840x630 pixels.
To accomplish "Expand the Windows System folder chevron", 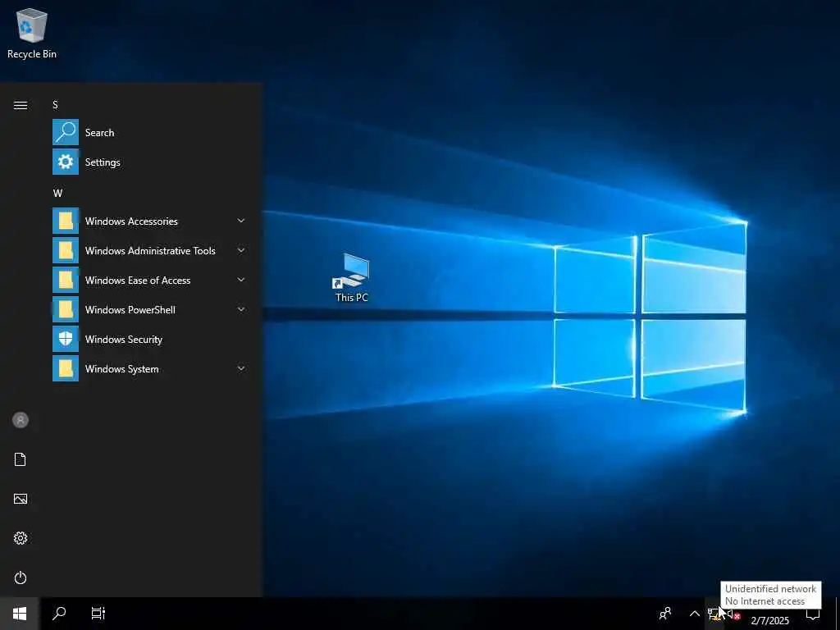I will pos(241,368).
